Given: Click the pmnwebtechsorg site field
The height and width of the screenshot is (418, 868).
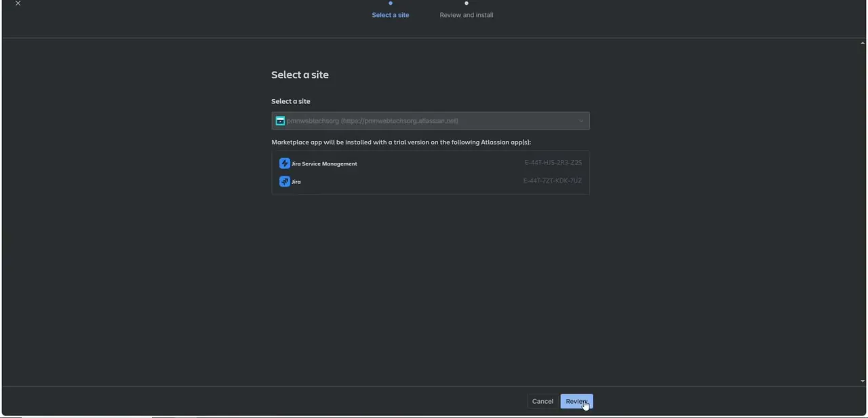Looking at the screenshot, I should point(431,121).
